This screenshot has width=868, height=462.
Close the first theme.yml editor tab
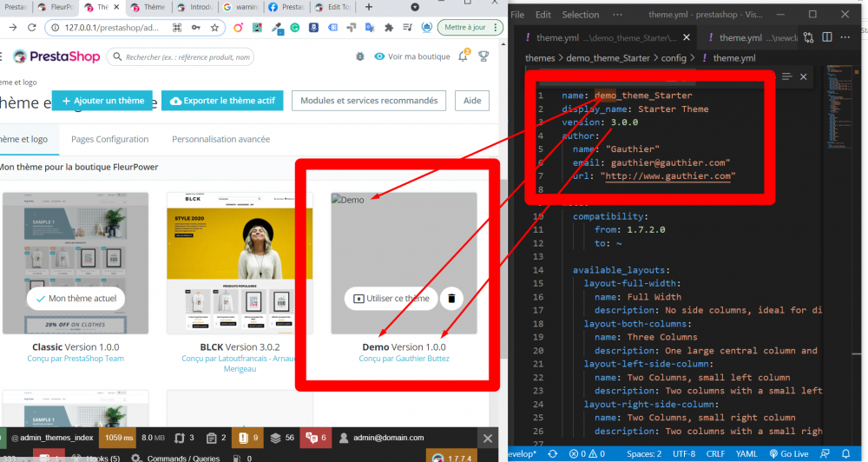click(687, 37)
